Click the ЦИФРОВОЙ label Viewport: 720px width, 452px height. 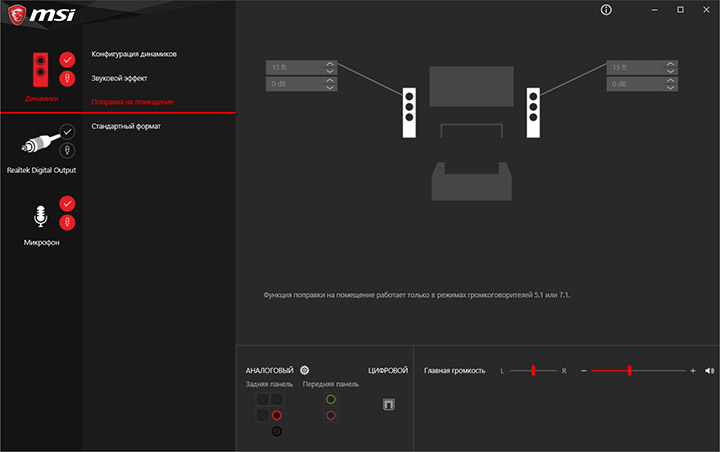tap(388, 370)
